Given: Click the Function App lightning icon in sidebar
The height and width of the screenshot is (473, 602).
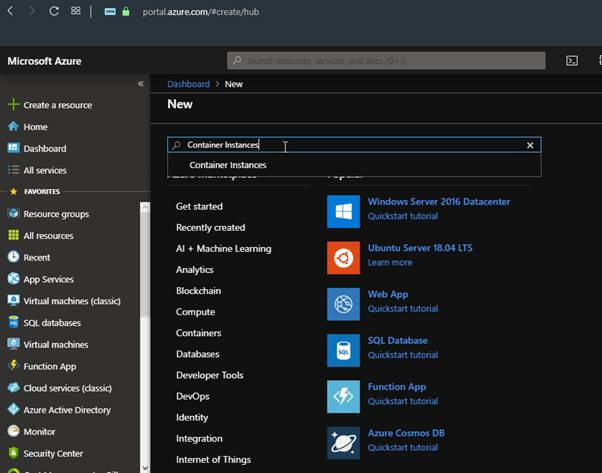Looking at the screenshot, I should pos(13,365).
